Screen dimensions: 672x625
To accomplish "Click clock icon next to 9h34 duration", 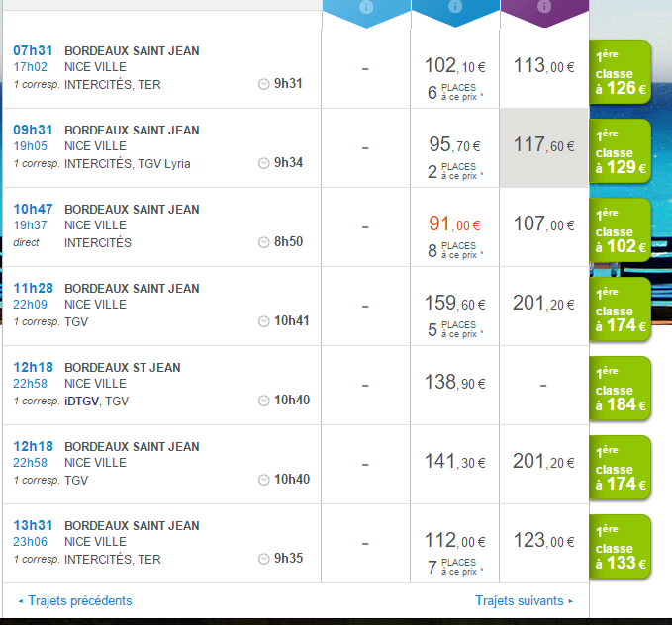I will pos(263,163).
